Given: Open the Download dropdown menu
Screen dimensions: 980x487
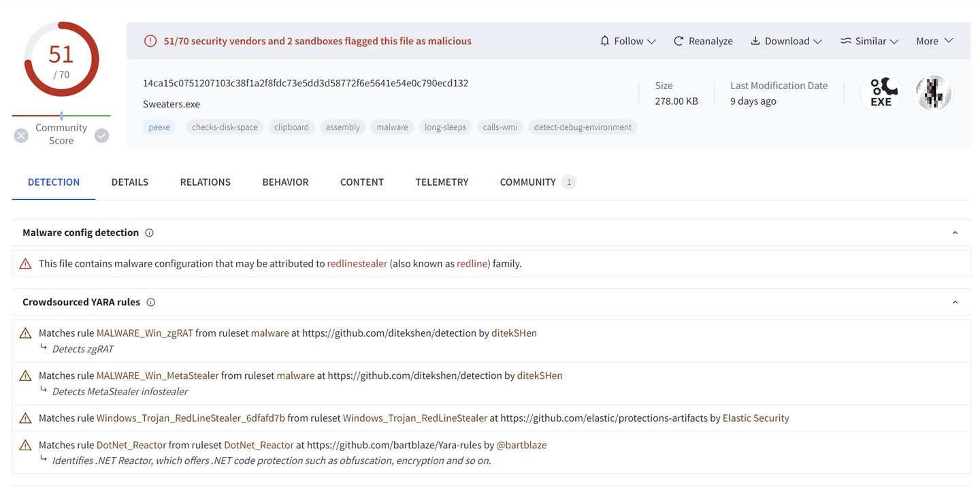Looking at the screenshot, I should [x=786, y=41].
